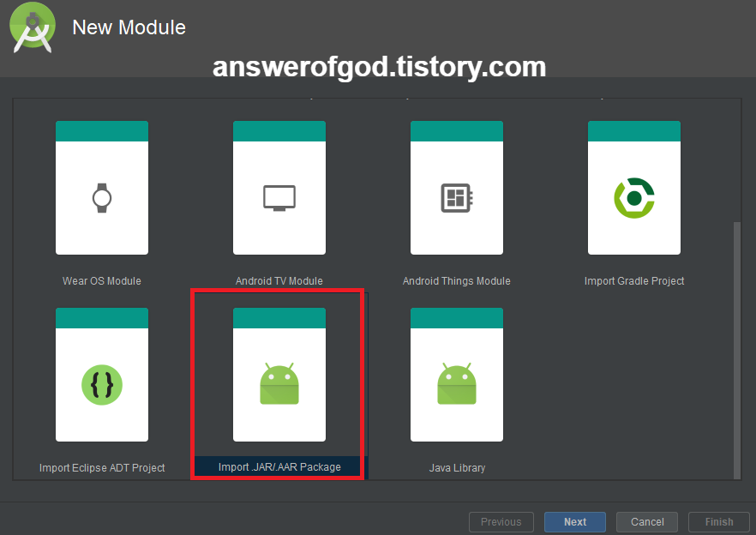The image size is (756, 535).
Task: Click the New Module dialog title
Action: (129, 27)
